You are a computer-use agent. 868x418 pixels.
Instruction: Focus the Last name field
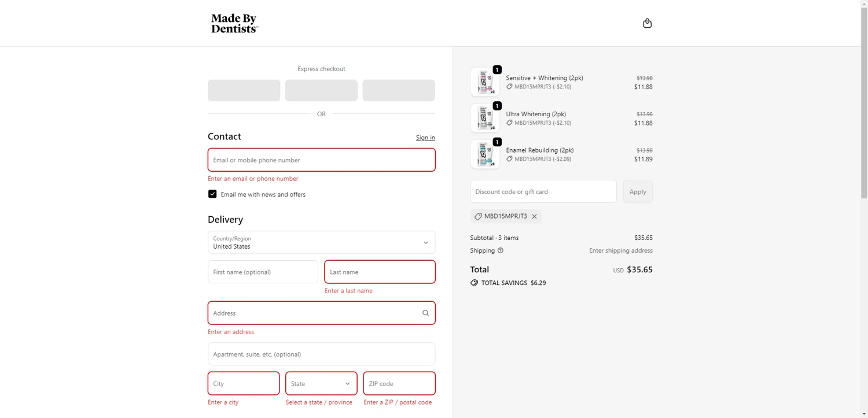coord(380,272)
